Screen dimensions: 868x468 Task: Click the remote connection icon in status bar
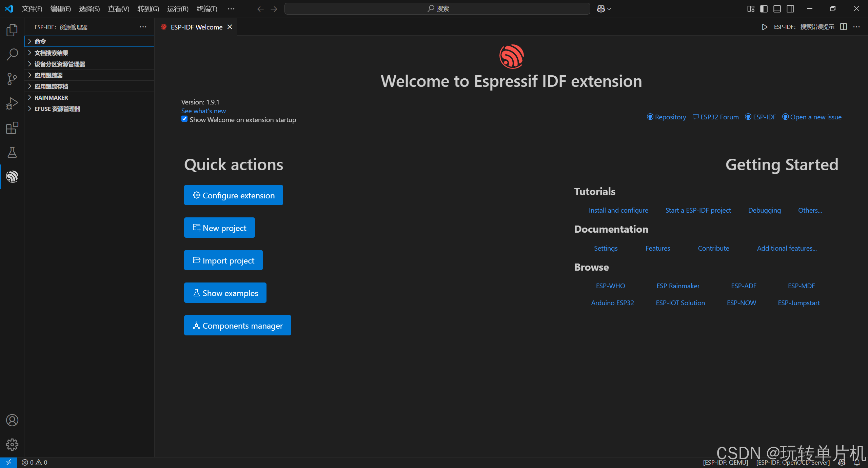[8, 462]
